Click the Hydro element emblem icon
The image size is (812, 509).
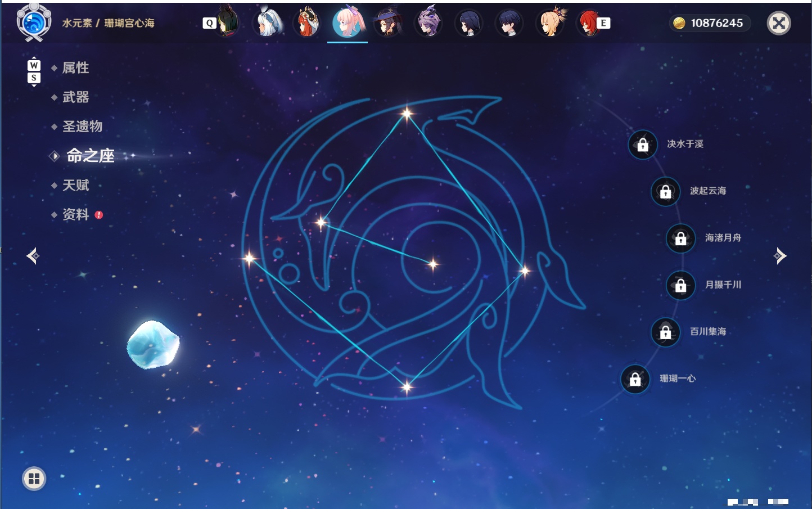(x=34, y=22)
